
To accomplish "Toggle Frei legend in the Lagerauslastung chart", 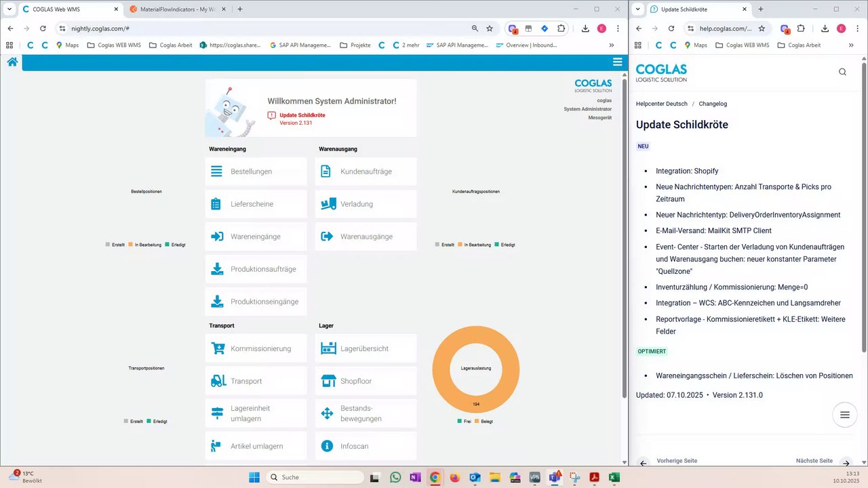I will (464, 421).
